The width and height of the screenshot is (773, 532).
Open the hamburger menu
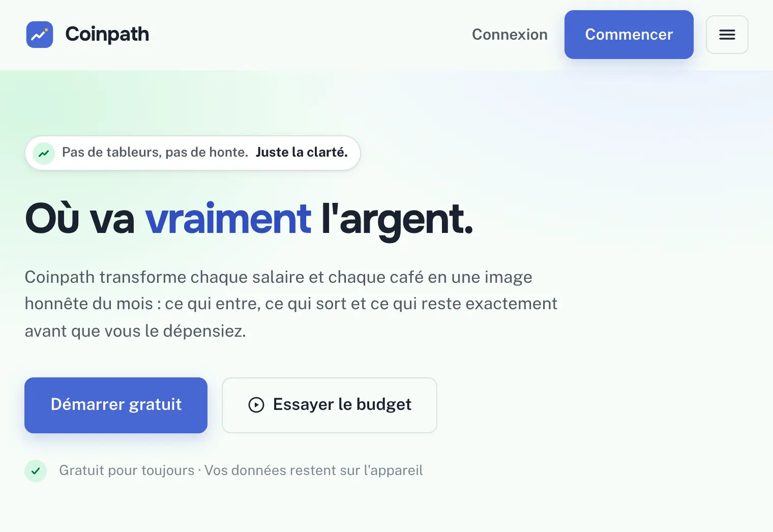(727, 35)
